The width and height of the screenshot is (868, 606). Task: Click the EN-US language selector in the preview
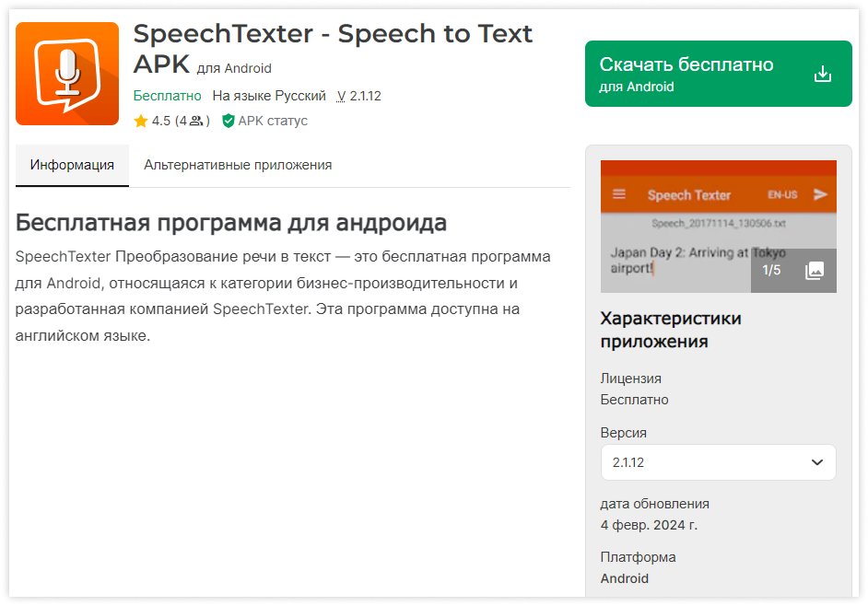tap(781, 194)
